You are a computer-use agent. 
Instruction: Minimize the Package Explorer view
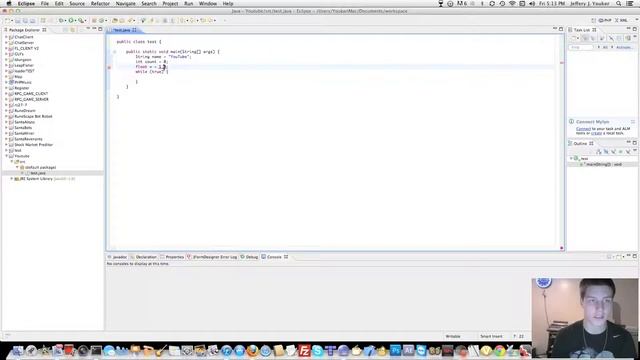click(x=94, y=29)
